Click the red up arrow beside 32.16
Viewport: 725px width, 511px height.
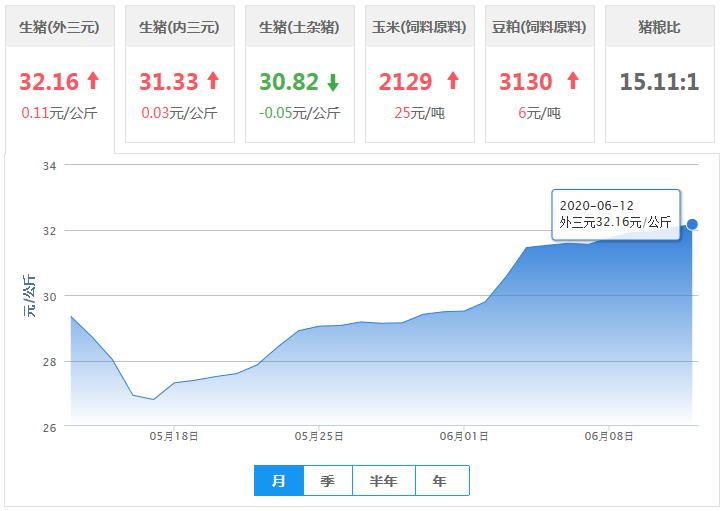coord(93,81)
